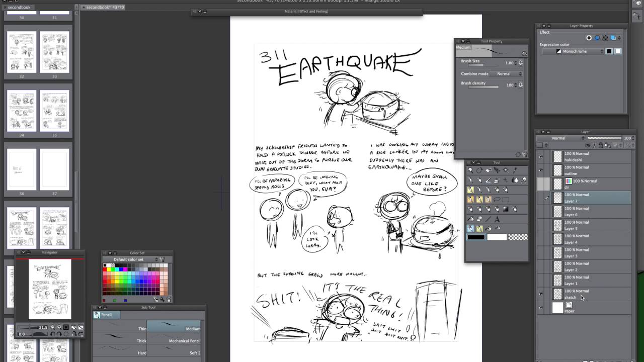Rotate view left in Navigator panel
Screen dimensions: 644x362
click(x=53, y=334)
